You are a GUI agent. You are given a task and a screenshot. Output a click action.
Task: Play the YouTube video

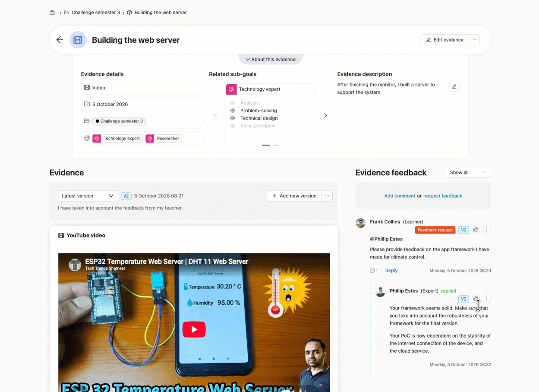click(x=194, y=329)
